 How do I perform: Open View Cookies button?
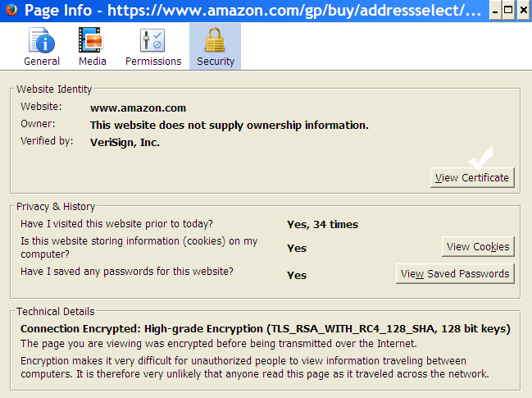(x=478, y=246)
